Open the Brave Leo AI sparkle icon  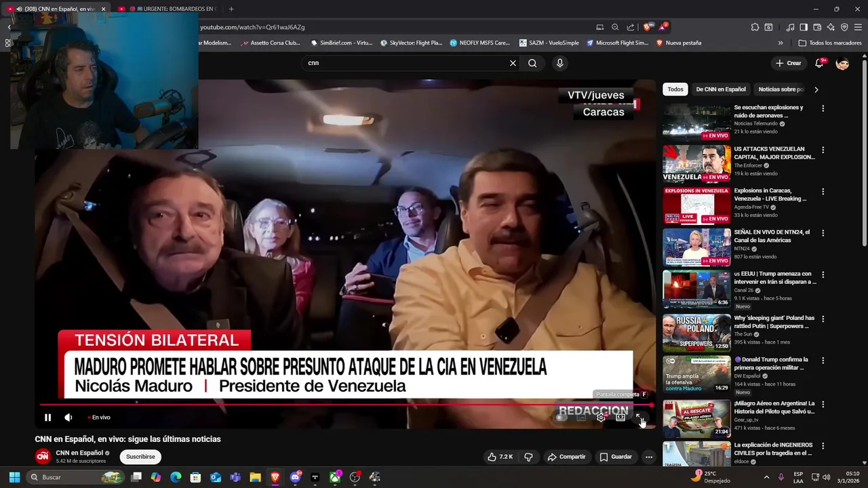[x=831, y=27]
